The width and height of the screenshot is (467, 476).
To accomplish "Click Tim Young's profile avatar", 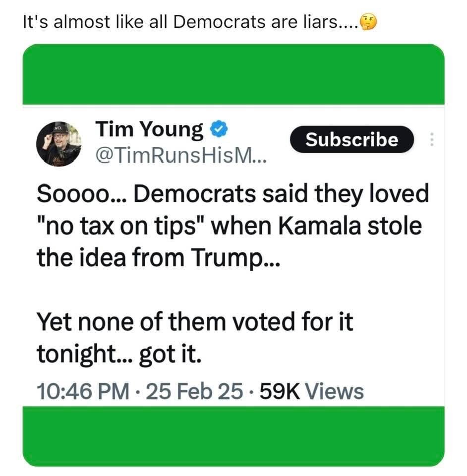I will point(58,143).
